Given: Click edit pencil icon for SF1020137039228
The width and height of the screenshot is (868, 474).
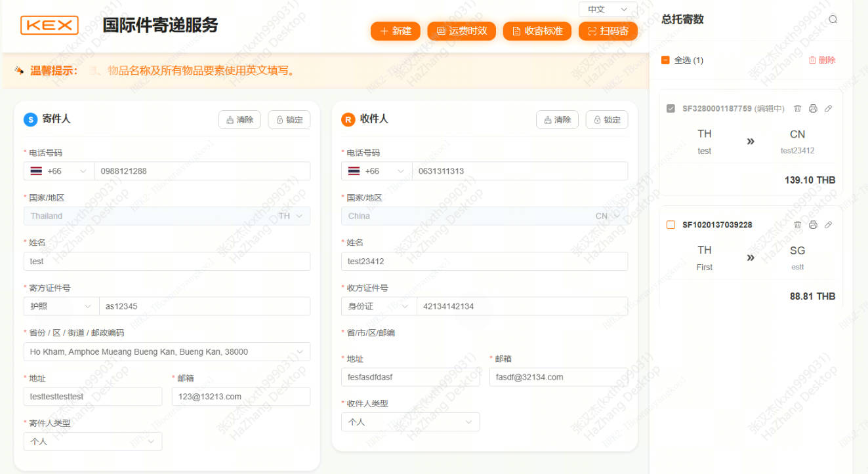Looking at the screenshot, I should tap(828, 225).
